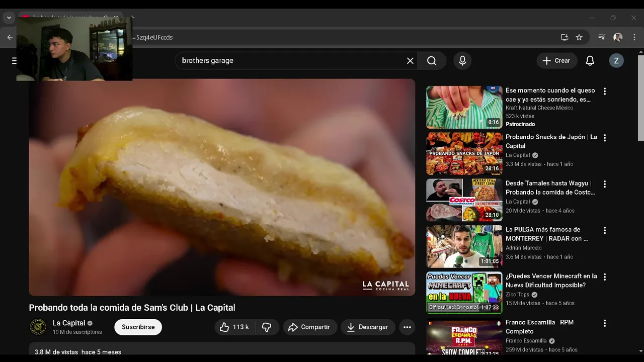Click title '¿Puedes Vencer Minecraft en la Nueva Dificultad Imposible?'

[551, 281]
